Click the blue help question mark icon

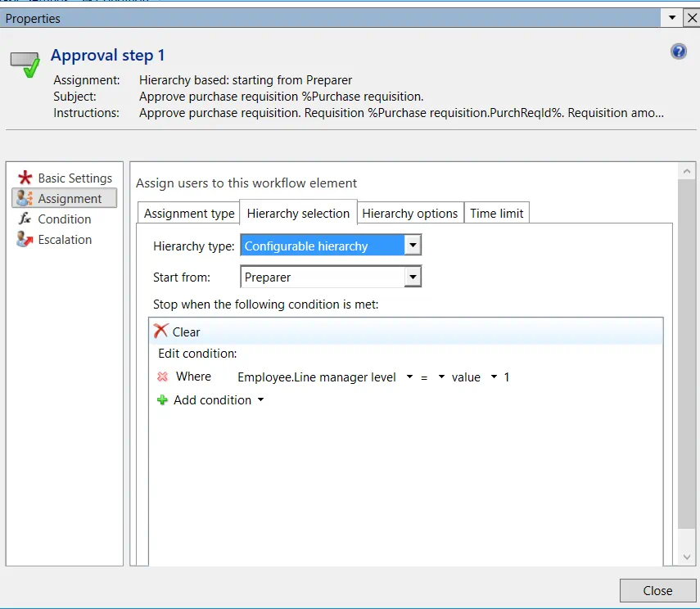point(679,52)
